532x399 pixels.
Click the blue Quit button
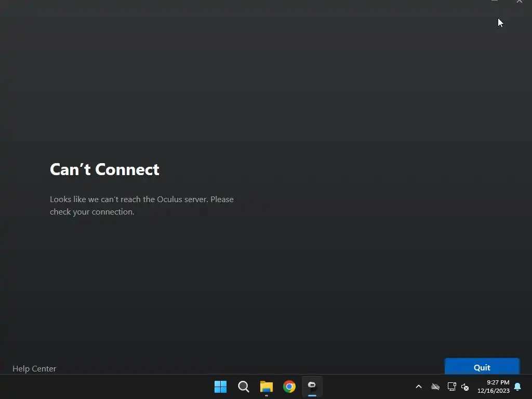[482, 366]
